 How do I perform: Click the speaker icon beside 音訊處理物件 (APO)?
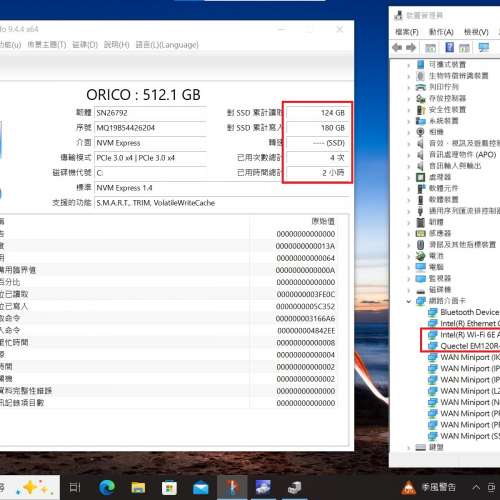point(421,155)
